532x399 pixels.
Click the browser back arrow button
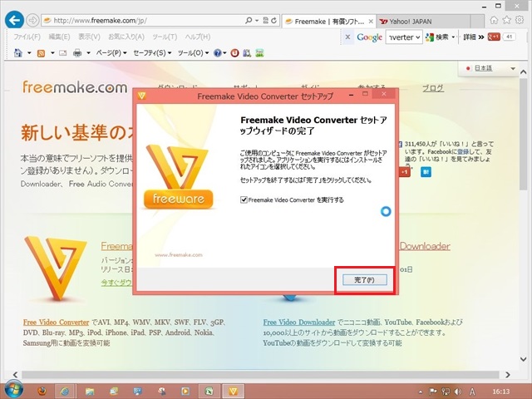point(14,19)
